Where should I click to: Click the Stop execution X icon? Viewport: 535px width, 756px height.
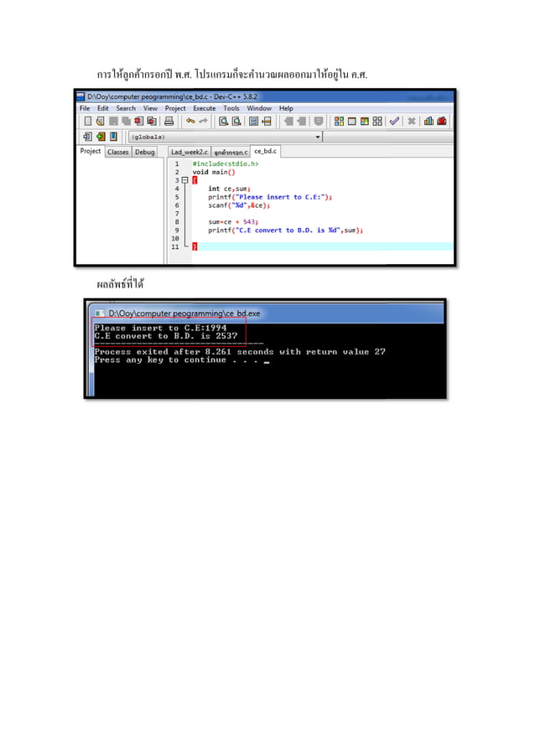pyautogui.click(x=412, y=121)
